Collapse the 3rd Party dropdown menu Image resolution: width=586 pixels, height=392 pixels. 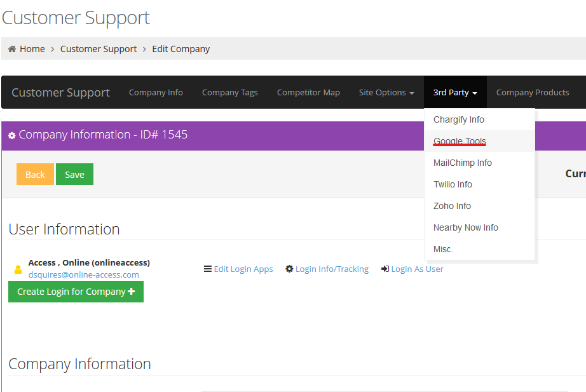click(x=454, y=92)
